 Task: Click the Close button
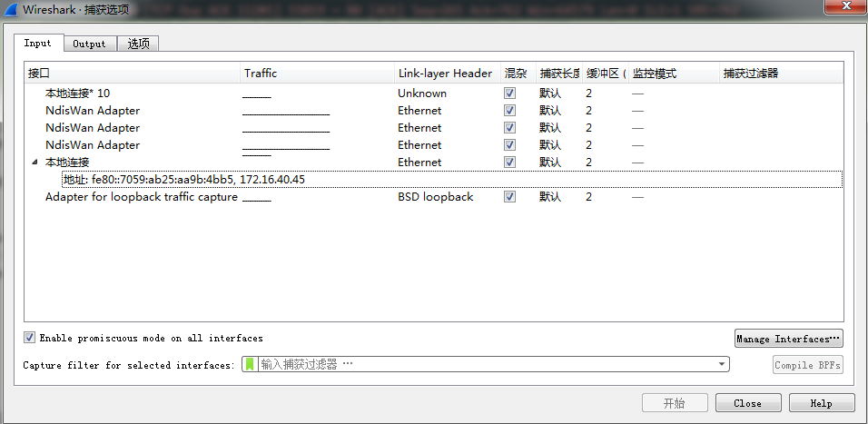coord(748,403)
